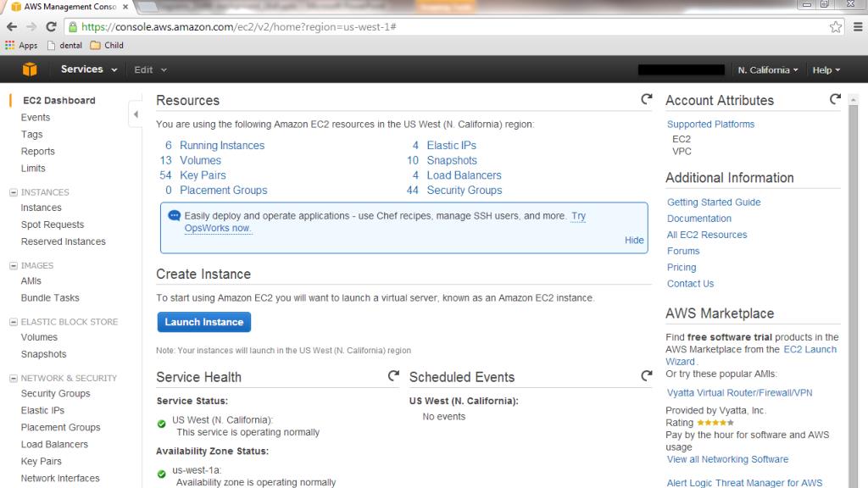Open the redacted account name menu
This screenshot has height=488, width=868.
click(682, 69)
